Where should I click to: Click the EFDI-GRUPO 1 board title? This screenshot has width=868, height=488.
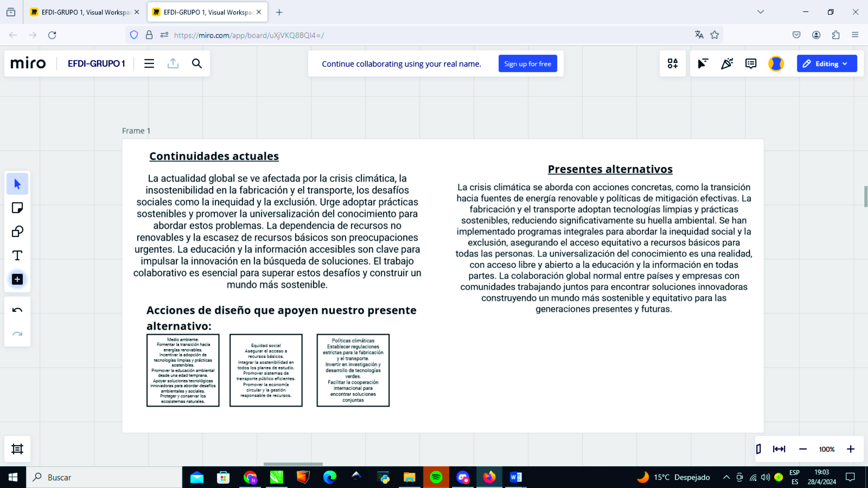click(96, 64)
